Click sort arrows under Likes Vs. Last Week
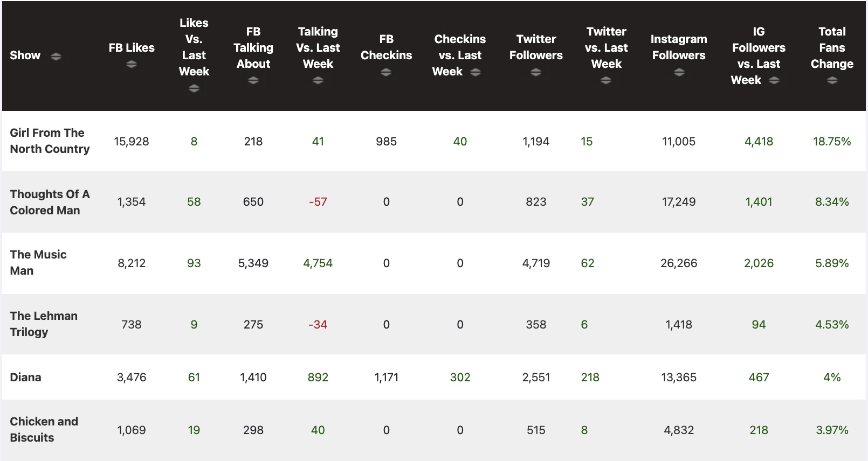The height and width of the screenshot is (461, 868). point(194,89)
